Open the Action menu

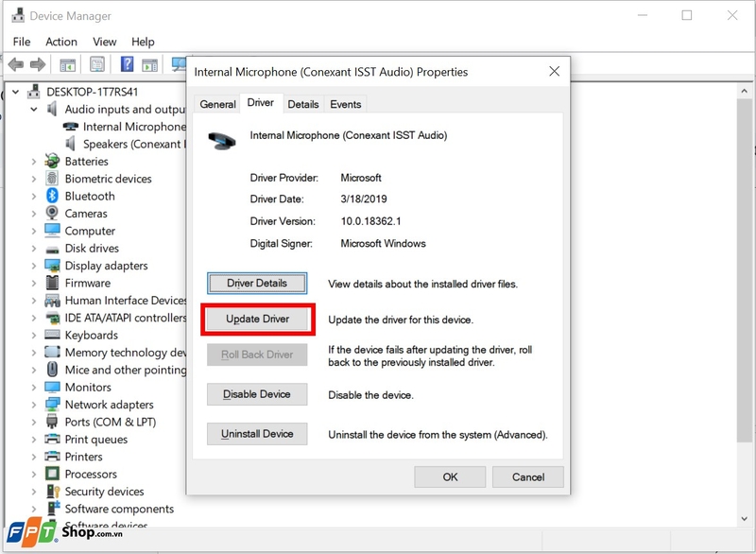pyautogui.click(x=61, y=42)
